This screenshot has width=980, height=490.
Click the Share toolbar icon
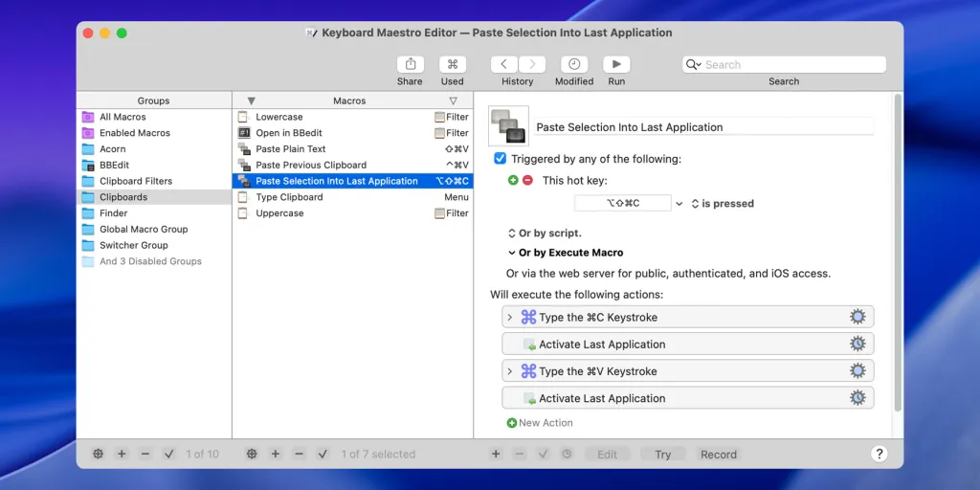pyautogui.click(x=410, y=64)
